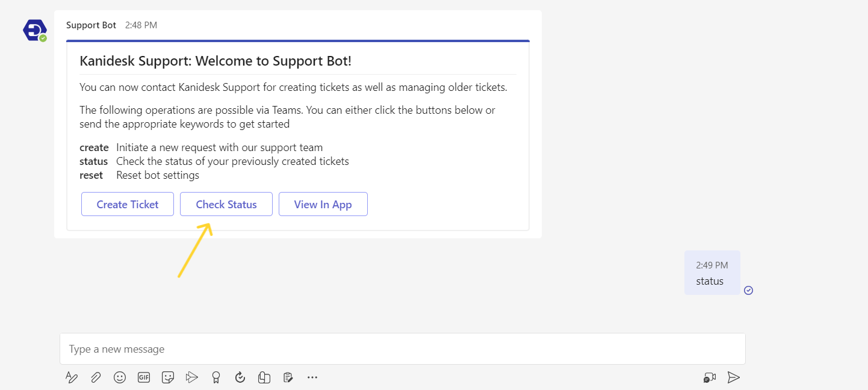Open the Praise badge icon

215,377
